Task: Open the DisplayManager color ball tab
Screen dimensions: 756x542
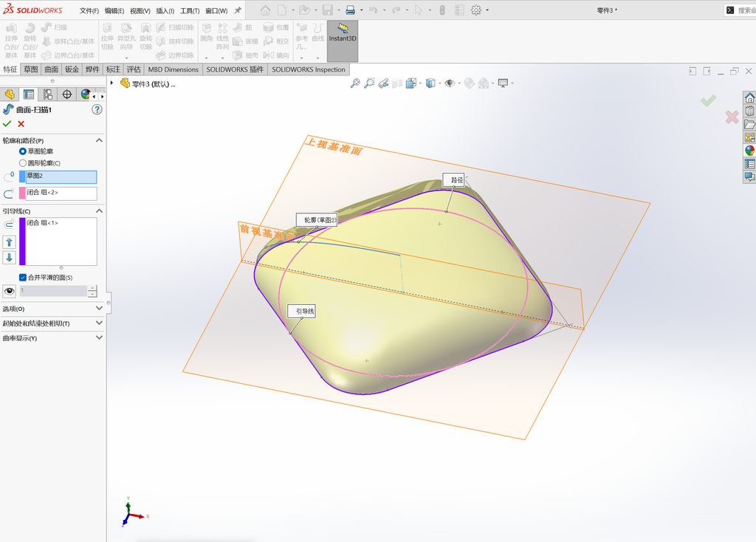Action: click(86, 95)
